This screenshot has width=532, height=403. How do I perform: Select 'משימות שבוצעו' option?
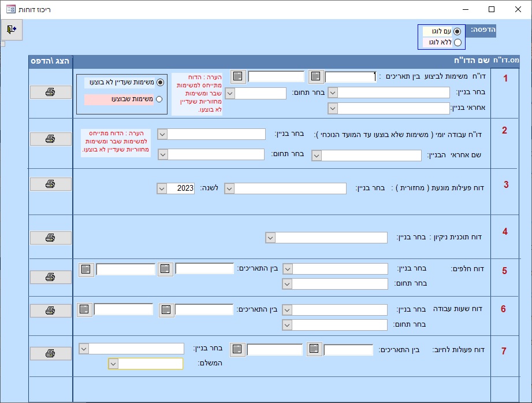(x=159, y=99)
